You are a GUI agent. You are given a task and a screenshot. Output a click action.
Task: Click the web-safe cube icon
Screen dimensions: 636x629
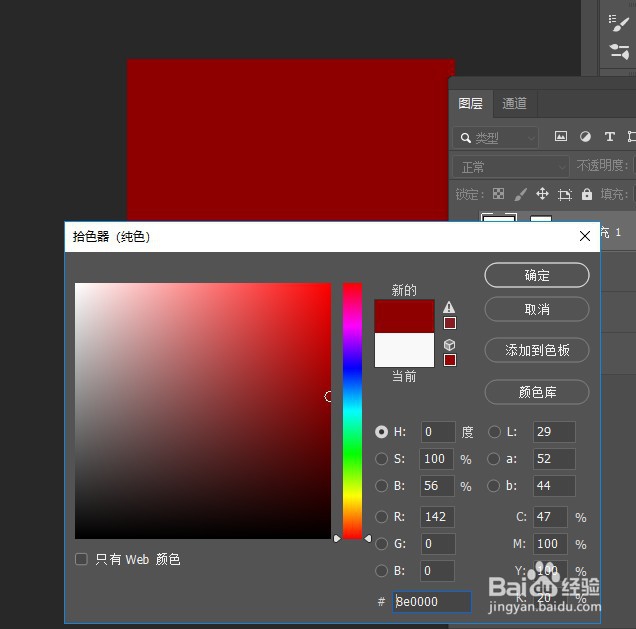449,345
